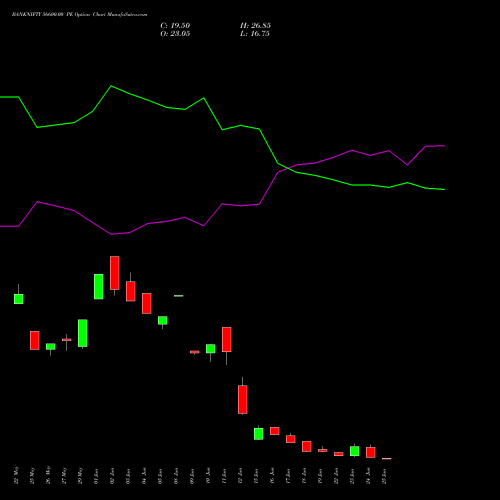Click the 04 Jun date label
Viewport: 500px width, 500px height.
pyautogui.click(x=144, y=476)
